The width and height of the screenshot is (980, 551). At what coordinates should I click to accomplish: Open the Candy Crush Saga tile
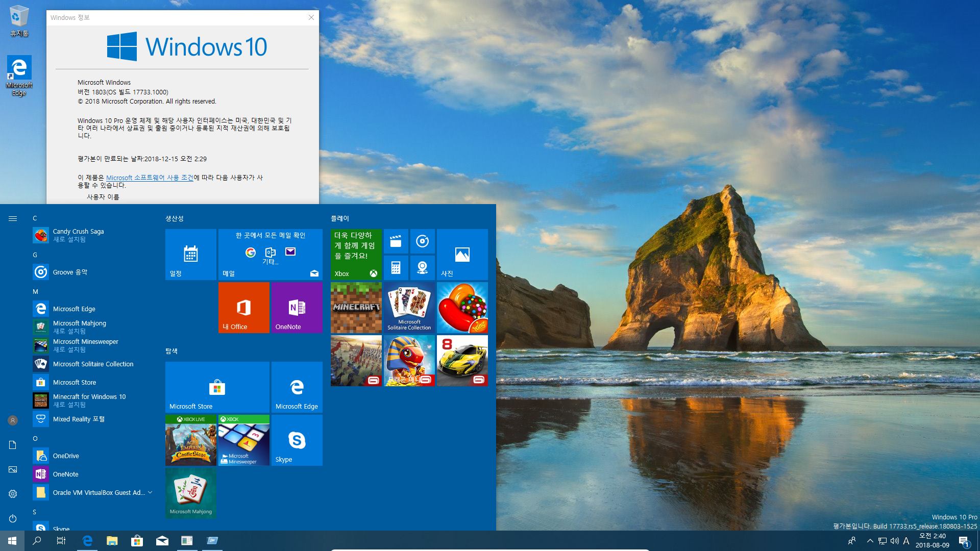(462, 308)
